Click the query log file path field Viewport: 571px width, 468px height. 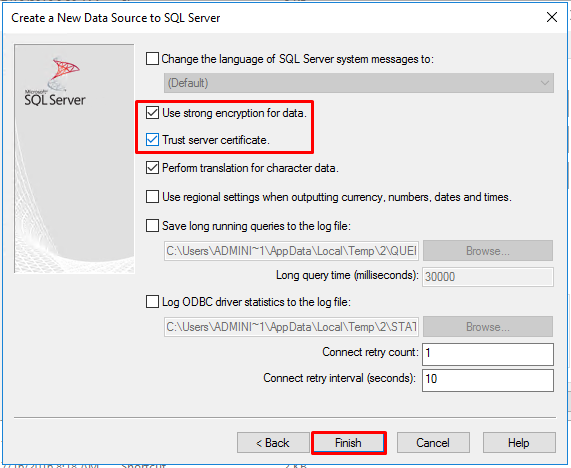click(291, 251)
